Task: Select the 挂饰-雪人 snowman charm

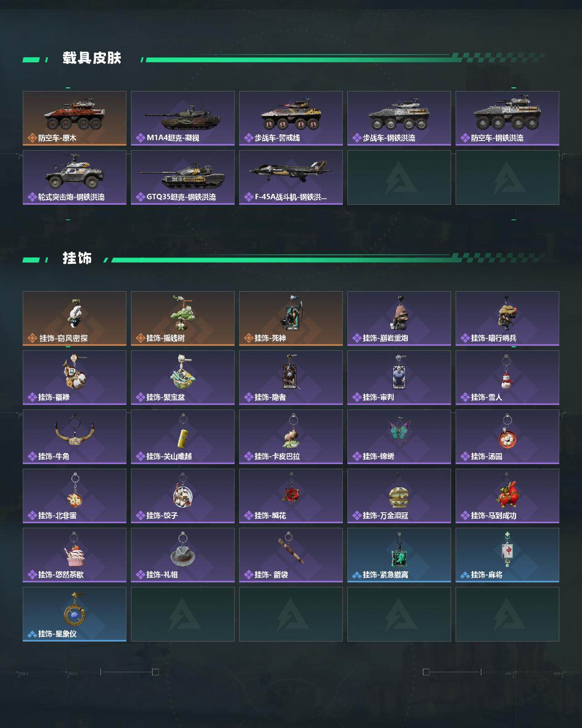Action: [507, 378]
